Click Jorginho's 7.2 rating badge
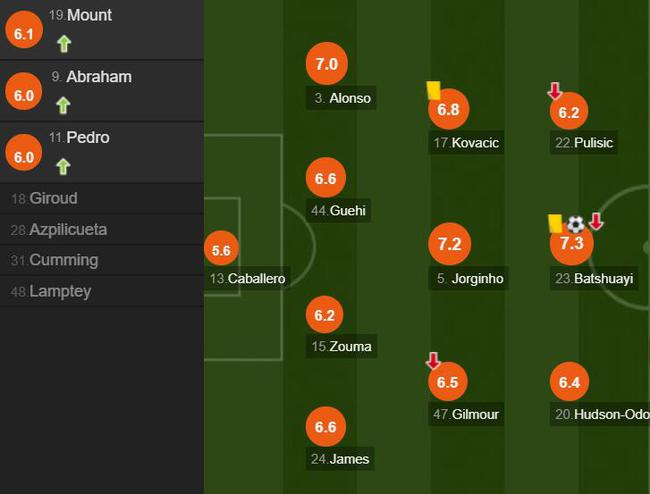Viewport: 650px width, 494px height. pyautogui.click(x=448, y=244)
